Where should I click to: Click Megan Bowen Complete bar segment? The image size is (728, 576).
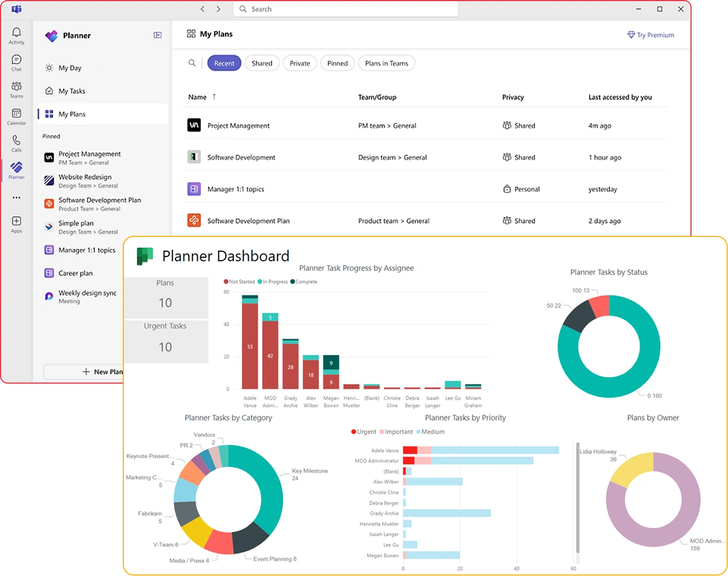pos(331,362)
